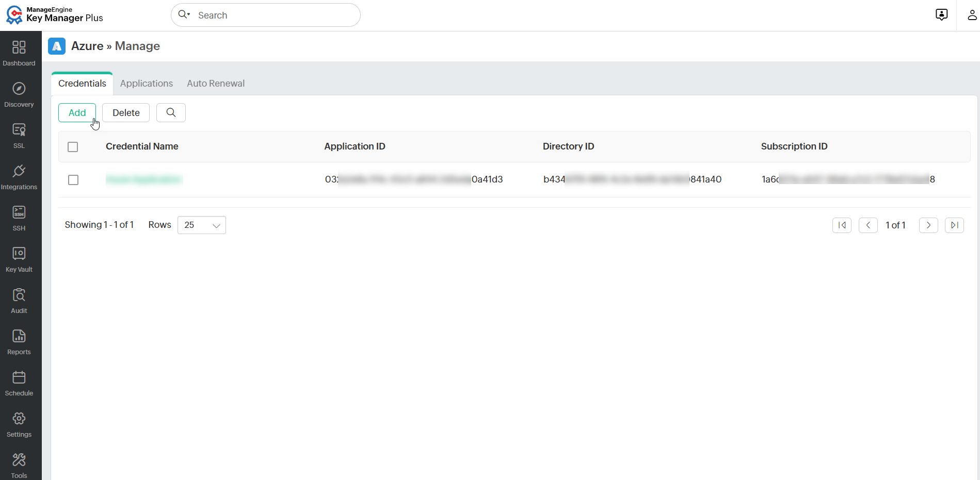Click the 'Showing 1 - 1 of 1' text

pyautogui.click(x=99, y=225)
